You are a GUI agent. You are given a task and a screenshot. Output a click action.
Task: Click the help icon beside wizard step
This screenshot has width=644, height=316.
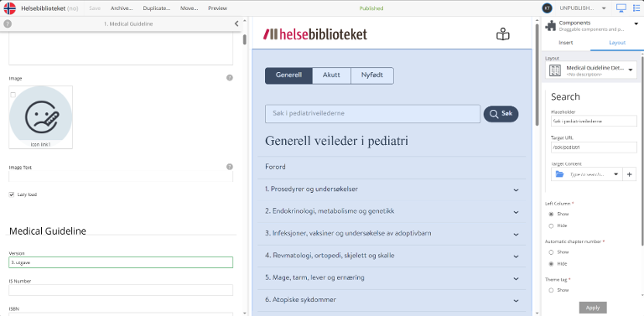coord(8,23)
